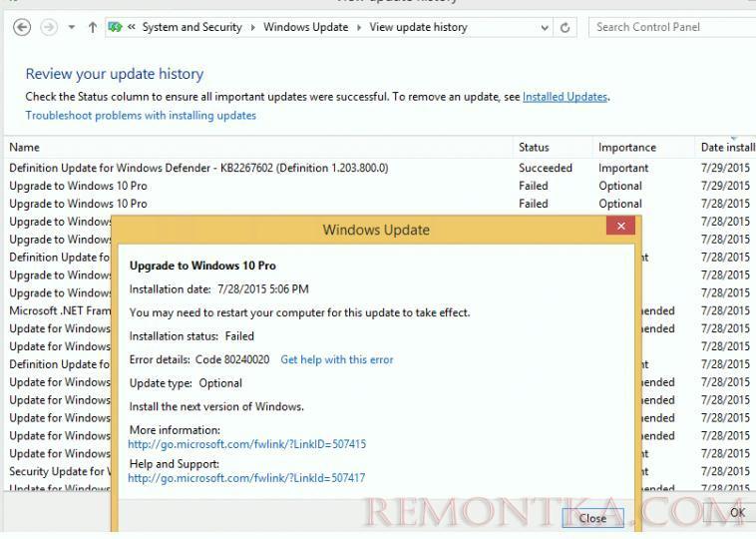Click the Search Control Panel field

(672, 27)
